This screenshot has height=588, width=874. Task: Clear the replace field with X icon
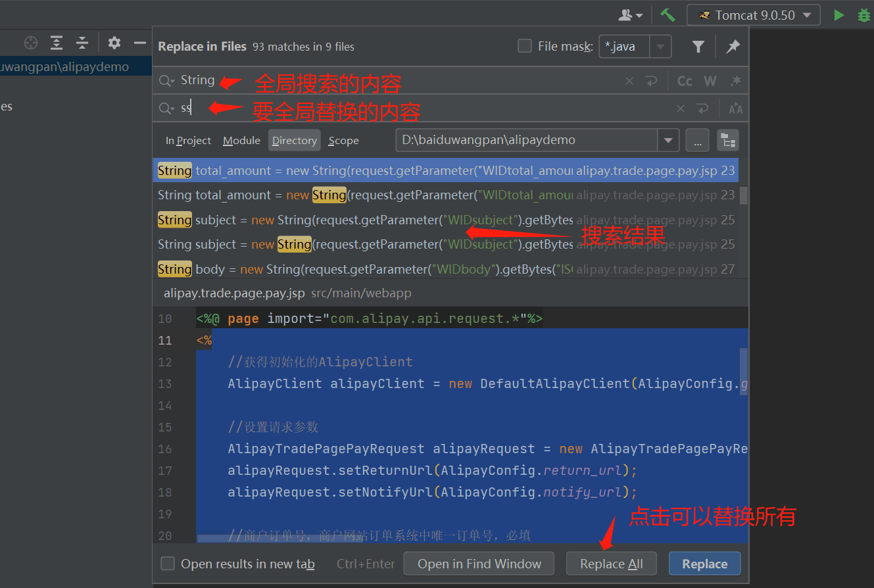681,109
